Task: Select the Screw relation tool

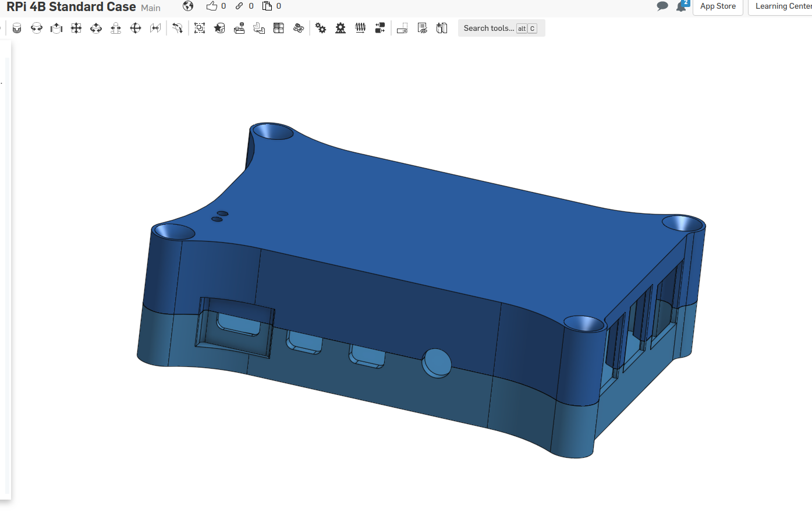Action: tap(360, 28)
